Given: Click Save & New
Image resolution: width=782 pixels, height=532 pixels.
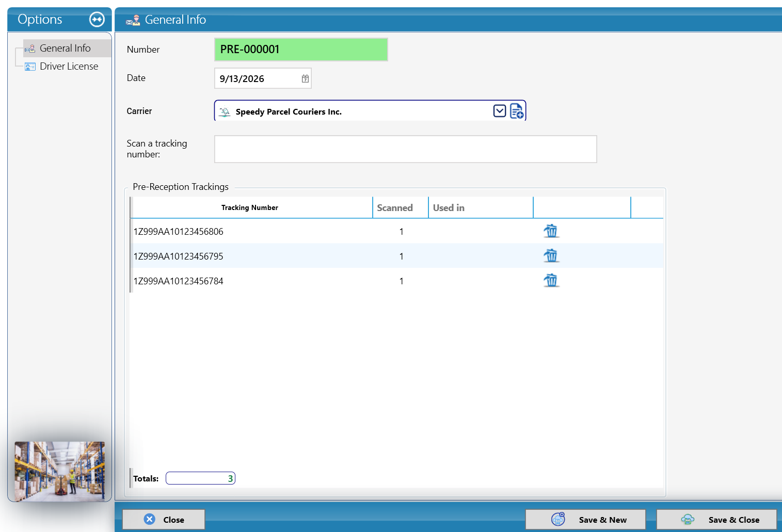Looking at the screenshot, I should [585, 520].
